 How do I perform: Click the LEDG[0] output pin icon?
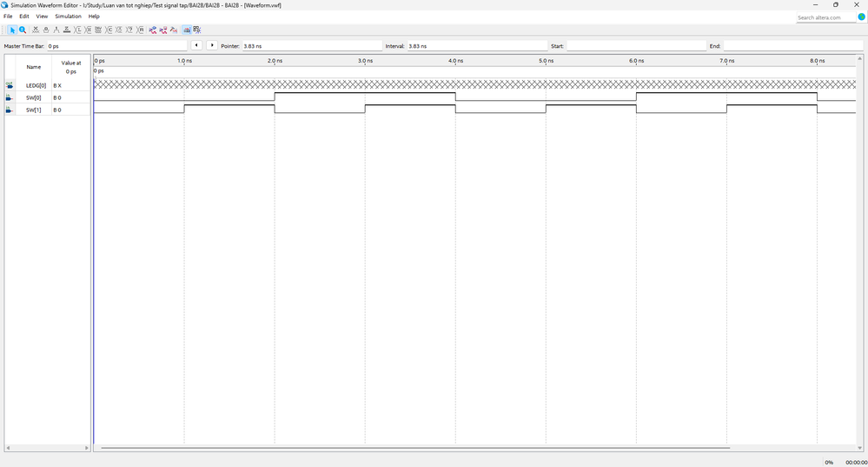[10, 85]
